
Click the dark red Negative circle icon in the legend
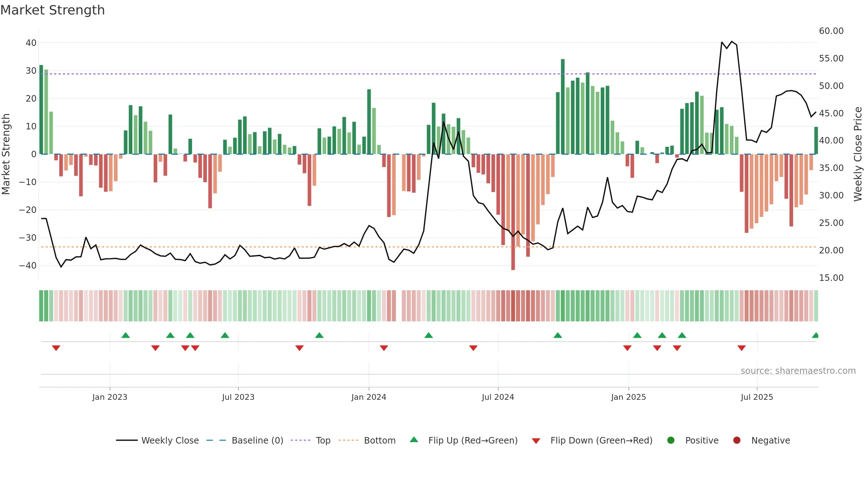pos(737,440)
